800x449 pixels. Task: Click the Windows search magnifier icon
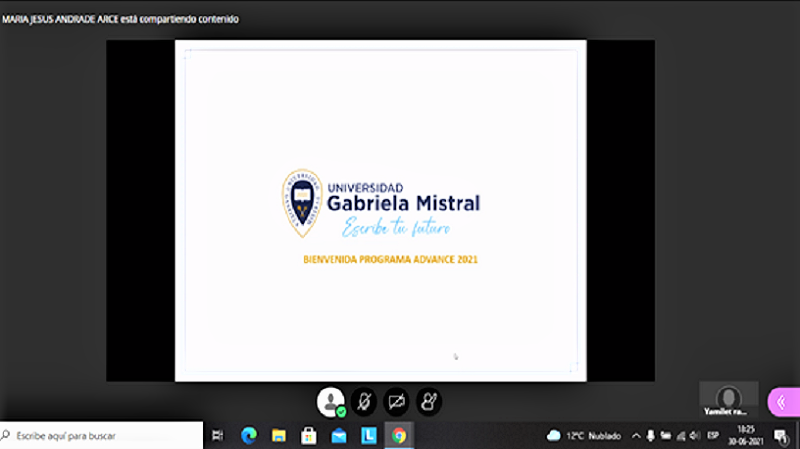(6, 435)
